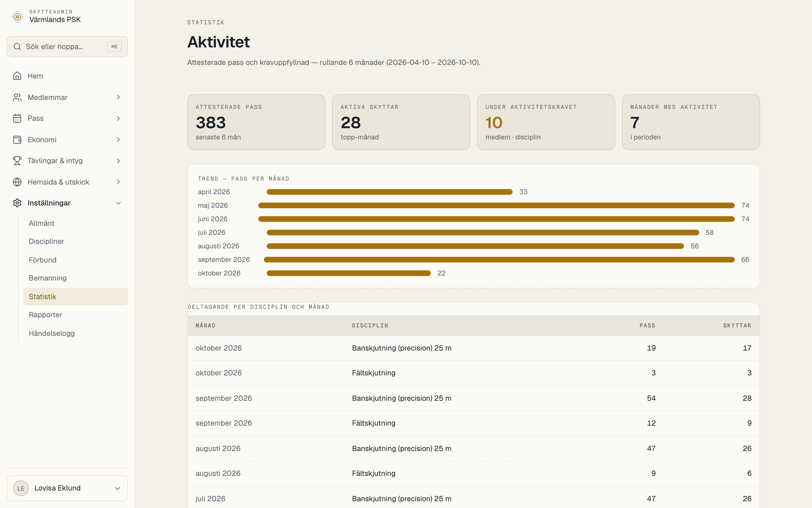Image resolution: width=812 pixels, height=508 pixels.
Task: Click the Disciplin column header
Action: click(x=370, y=326)
